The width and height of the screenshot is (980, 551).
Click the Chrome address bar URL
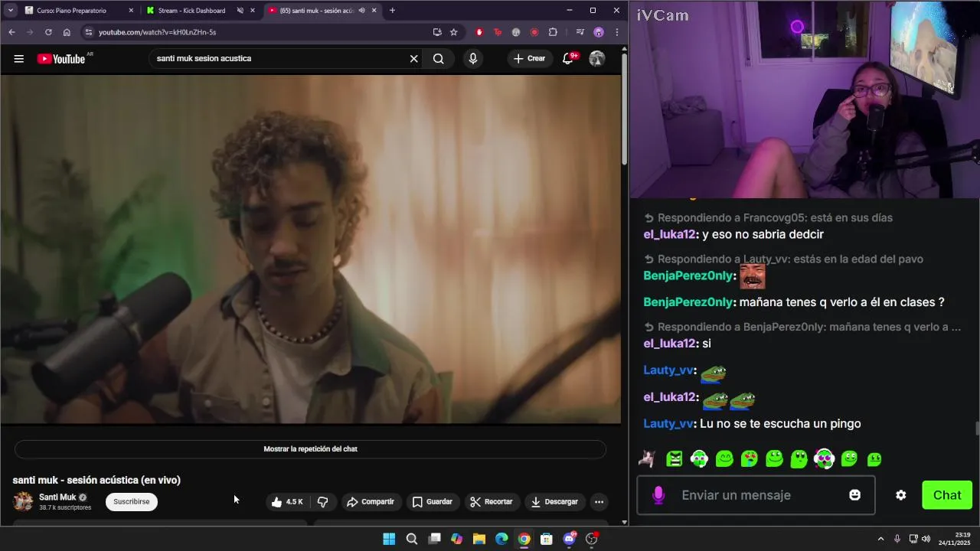[157, 32]
